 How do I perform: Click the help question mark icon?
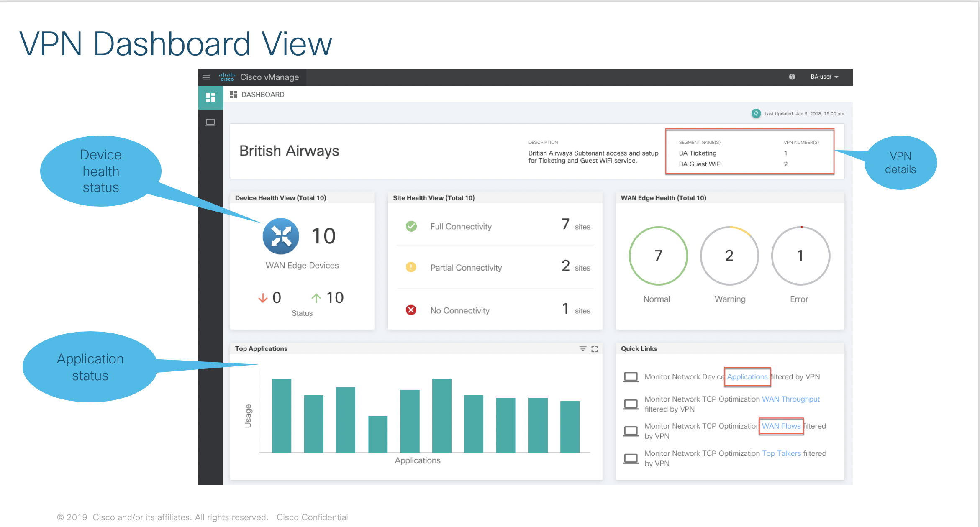point(792,77)
